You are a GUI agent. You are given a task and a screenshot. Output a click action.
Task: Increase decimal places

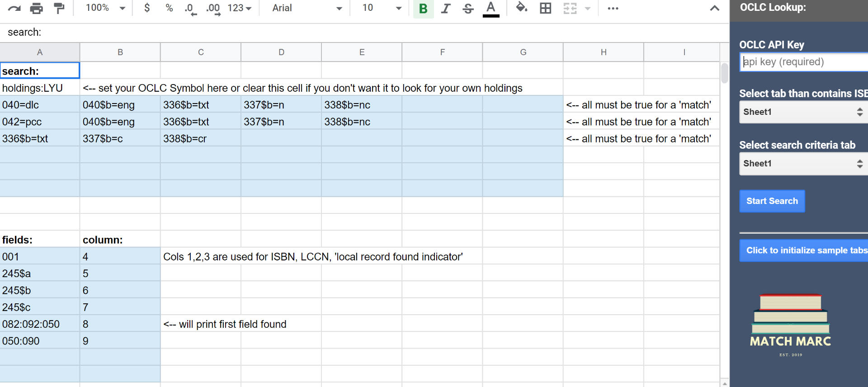click(213, 9)
